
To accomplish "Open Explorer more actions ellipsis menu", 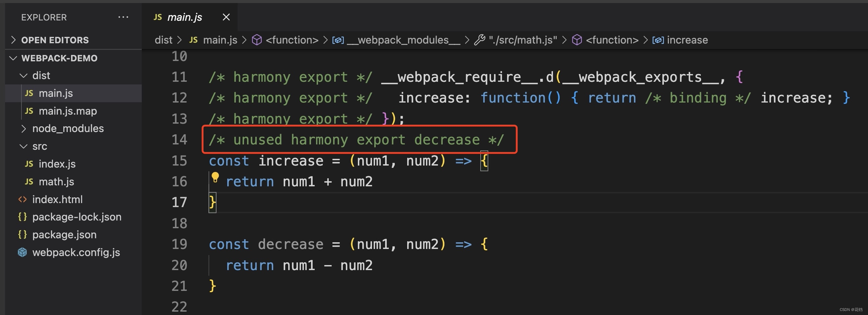I will [123, 17].
